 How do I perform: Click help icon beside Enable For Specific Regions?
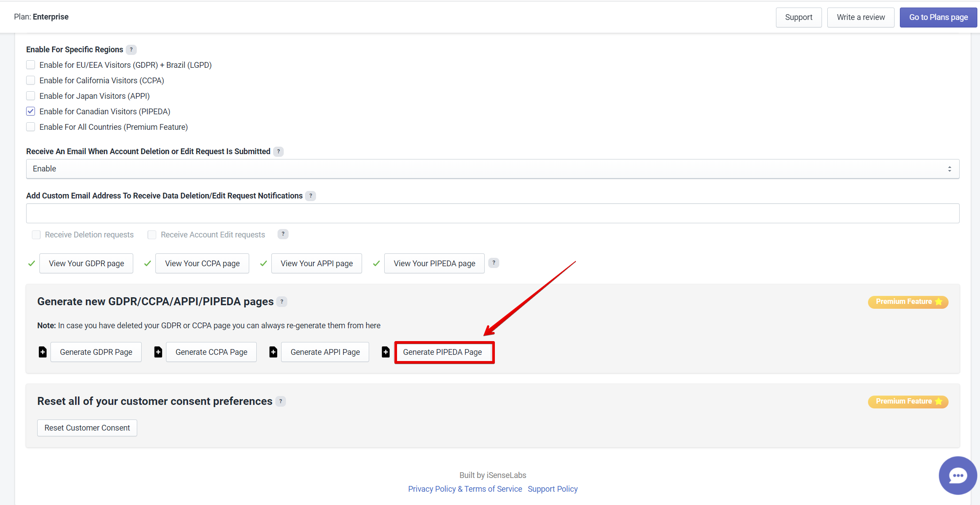(x=131, y=50)
